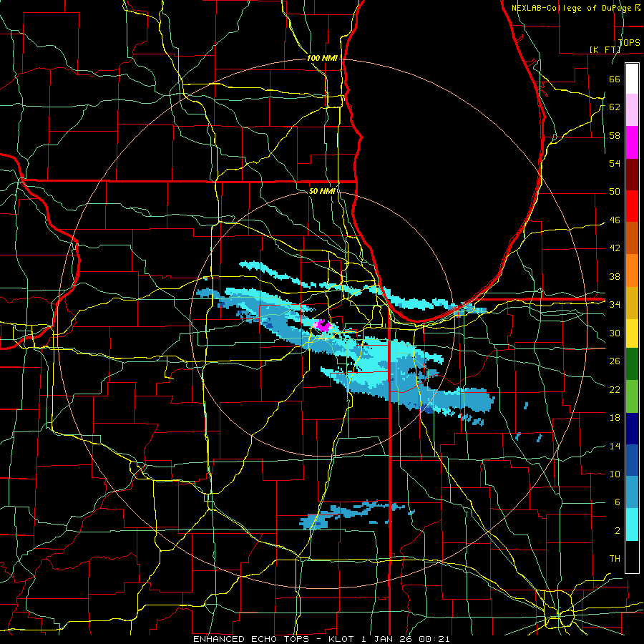The width and height of the screenshot is (644, 644).
Task: Click the navy 22 kft legend swatch
Action: 632,429
